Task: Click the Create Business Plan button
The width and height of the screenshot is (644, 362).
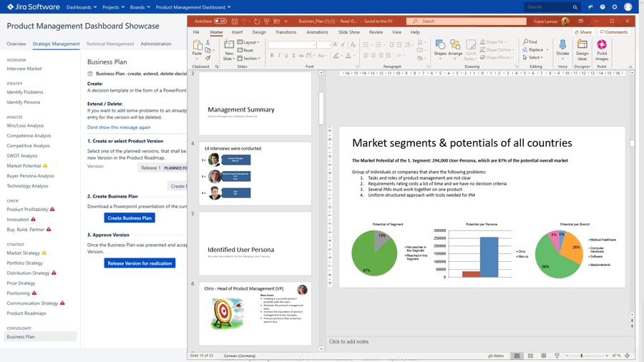Action: (x=130, y=217)
